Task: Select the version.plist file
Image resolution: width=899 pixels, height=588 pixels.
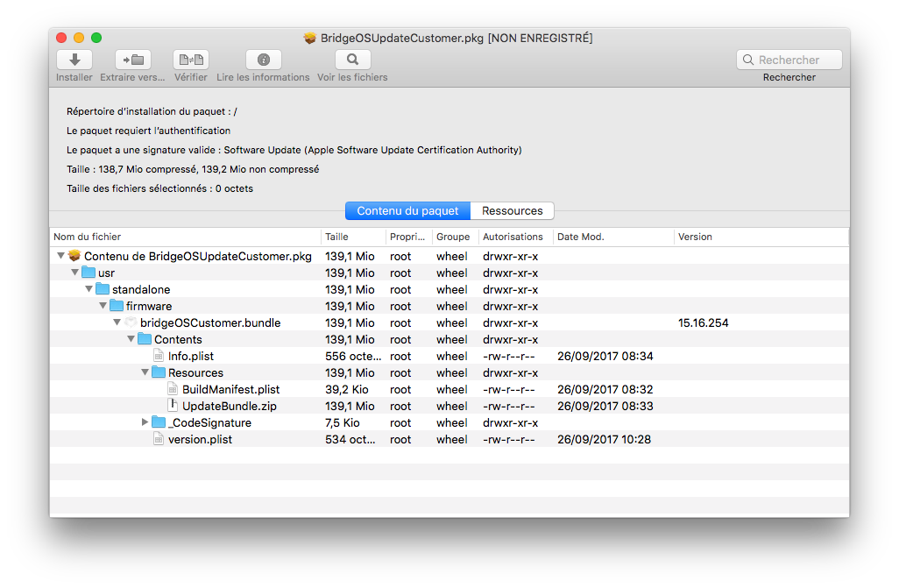Action: (x=200, y=439)
